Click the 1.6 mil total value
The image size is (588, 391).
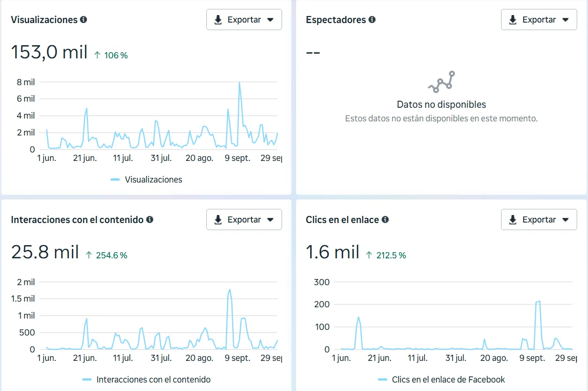click(x=333, y=252)
